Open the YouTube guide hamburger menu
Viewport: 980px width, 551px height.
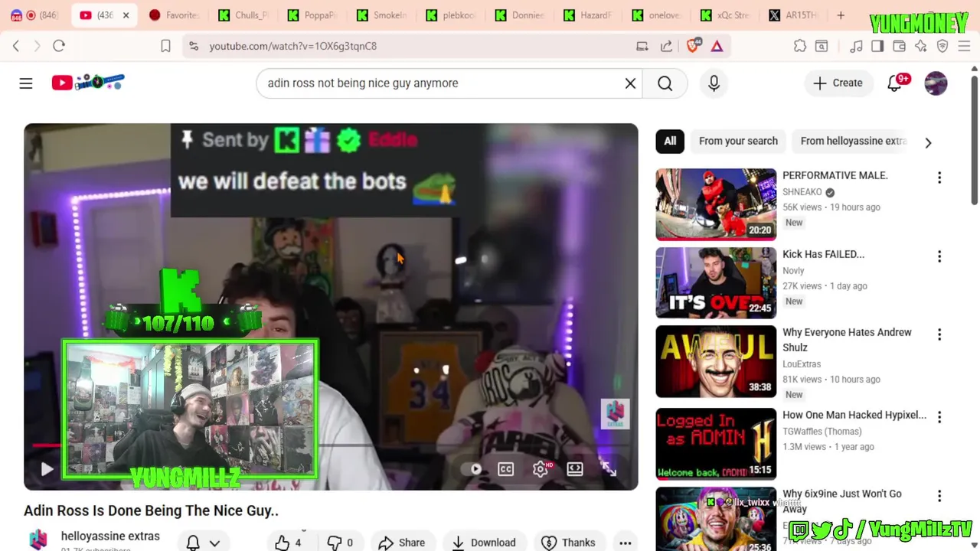(26, 83)
